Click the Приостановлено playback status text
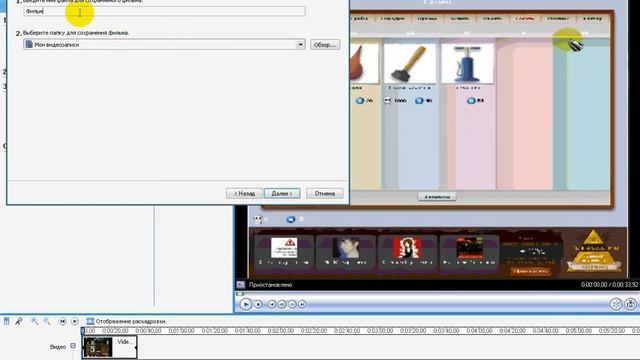 point(270,284)
